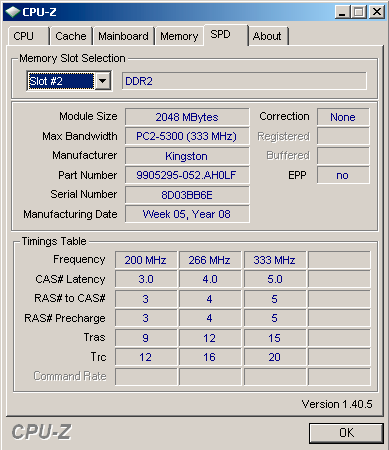Click the Tras value 15
The height and width of the screenshot is (450, 389).
point(275,338)
